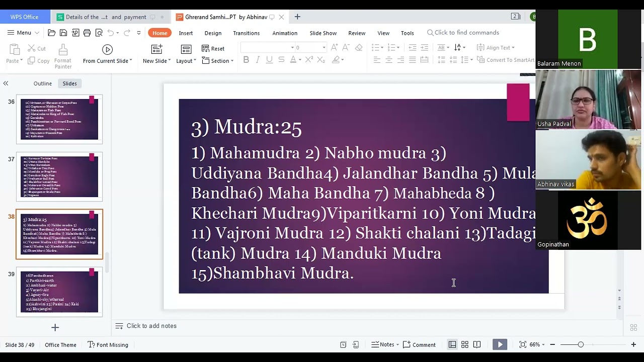Click the Font Missing status notice
Image resolution: width=644 pixels, height=362 pixels.
click(x=108, y=345)
